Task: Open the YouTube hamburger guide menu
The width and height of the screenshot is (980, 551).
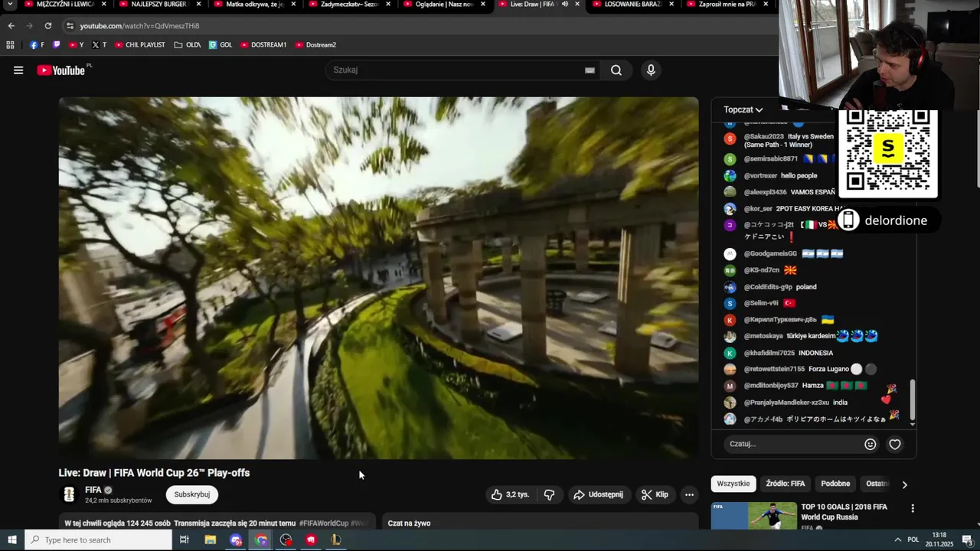Action: pos(18,70)
